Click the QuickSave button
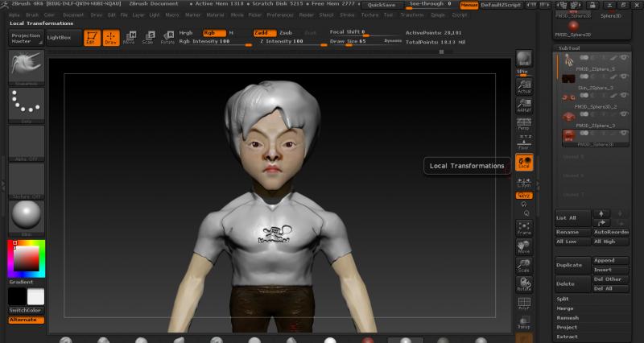The width and height of the screenshot is (644, 343). click(382, 5)
